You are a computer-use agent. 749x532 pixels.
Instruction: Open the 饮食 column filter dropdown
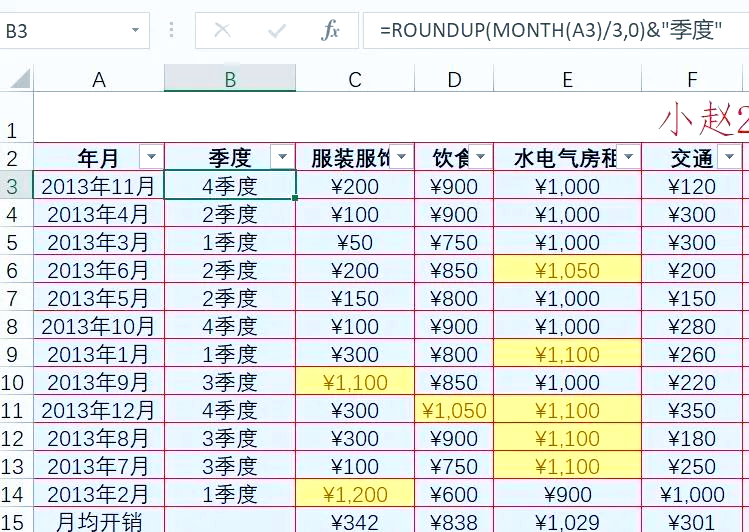point(481,156)
